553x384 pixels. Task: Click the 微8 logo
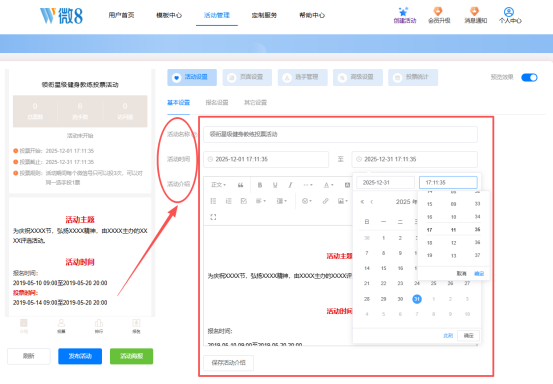[x=61, y=16]
